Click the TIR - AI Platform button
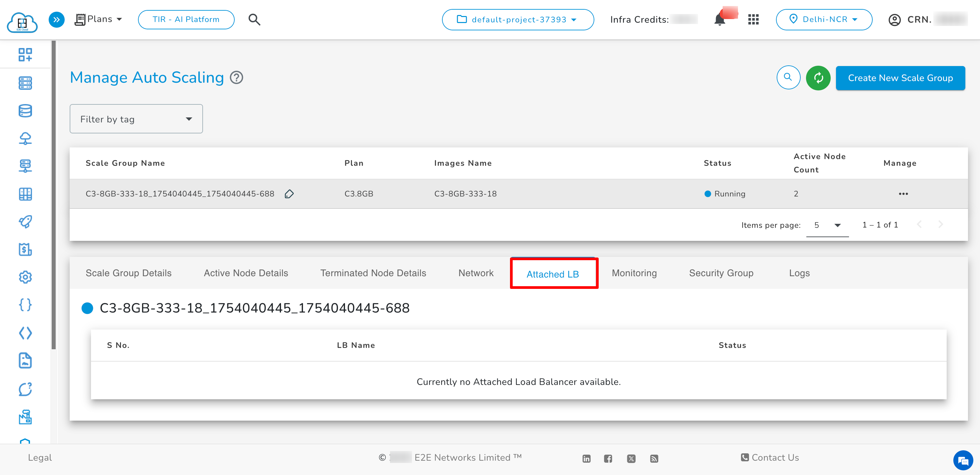This screenshot has width=980, height=475. pyautogui.click(x=186, y=20)
